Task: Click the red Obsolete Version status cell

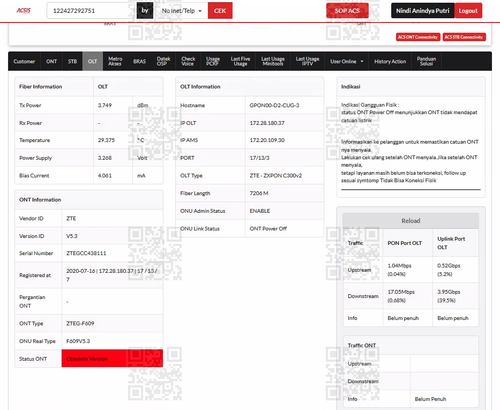Action: pos(112,359)
